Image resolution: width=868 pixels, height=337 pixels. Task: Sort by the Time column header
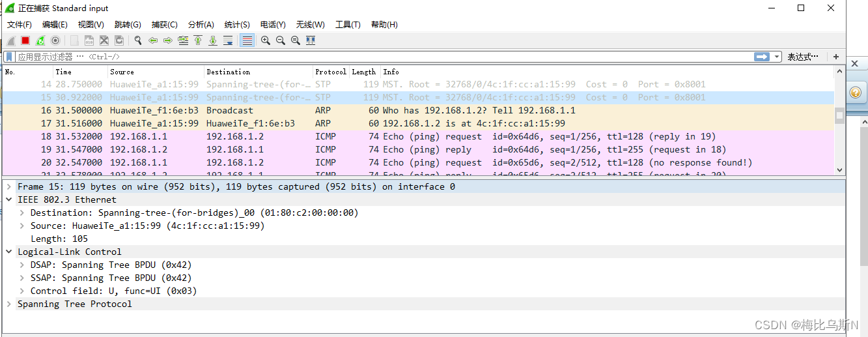point(80,72)
